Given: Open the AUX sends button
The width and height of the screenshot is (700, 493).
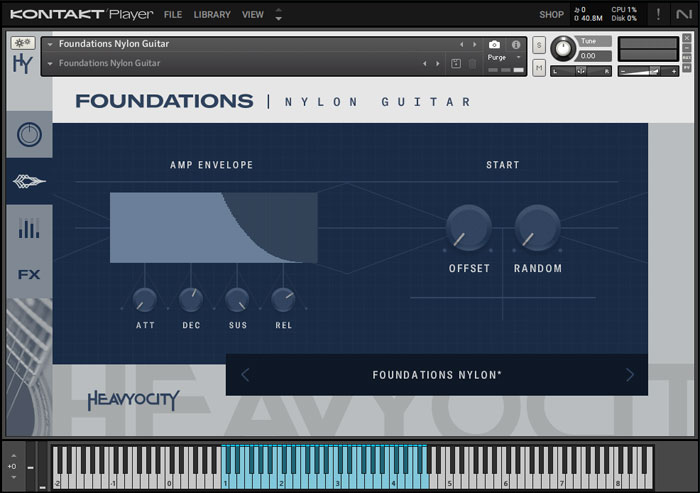Looking at the screenshot, I should tap(687, 58).
